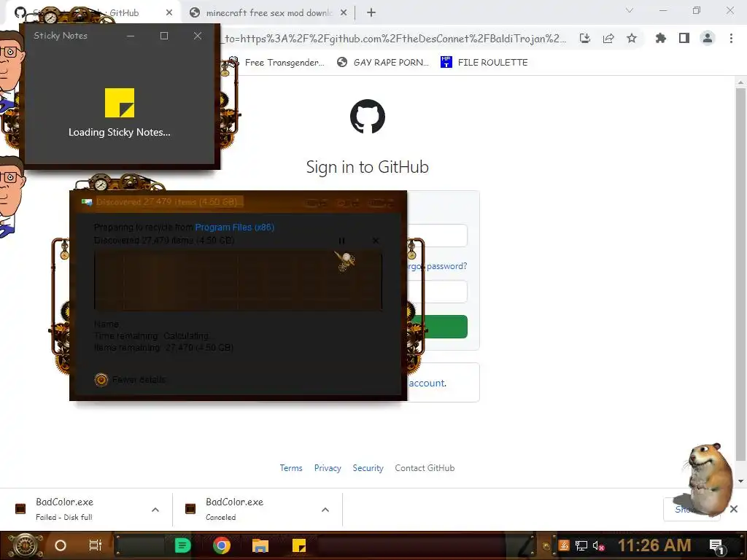
Task: Close the GitHub tab
Action: pos(169,13)
